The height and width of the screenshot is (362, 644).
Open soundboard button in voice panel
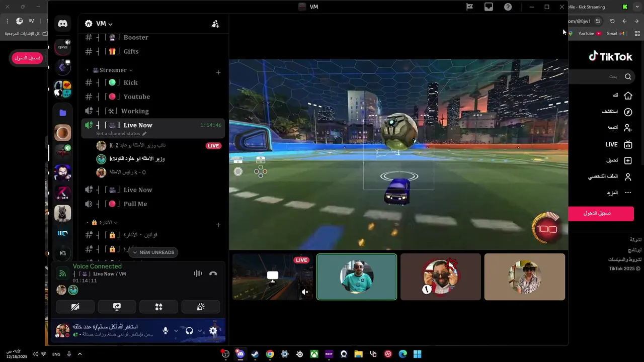201,307
